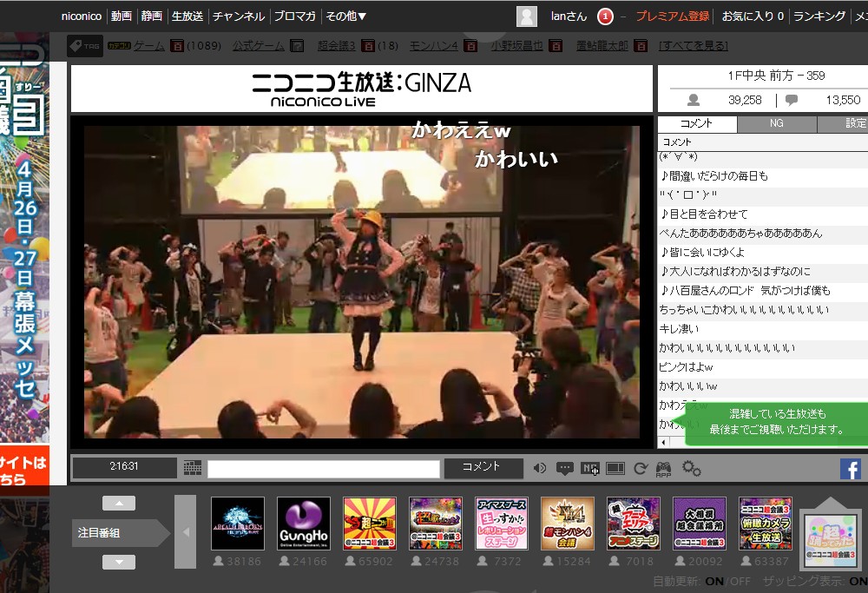Turn 自動更新 OFF
868x593 pixels.
click(740, 582)
